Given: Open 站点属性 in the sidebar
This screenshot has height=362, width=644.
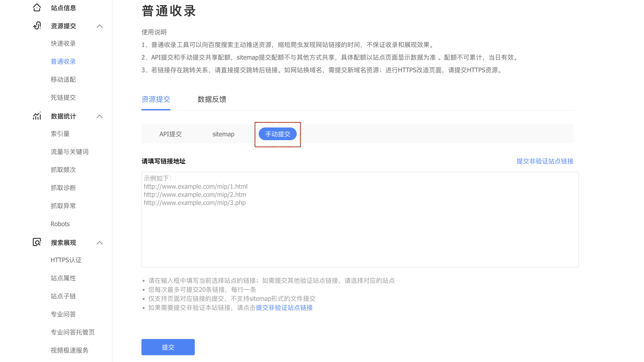Looking at the screenshot, I should [63, 278].
